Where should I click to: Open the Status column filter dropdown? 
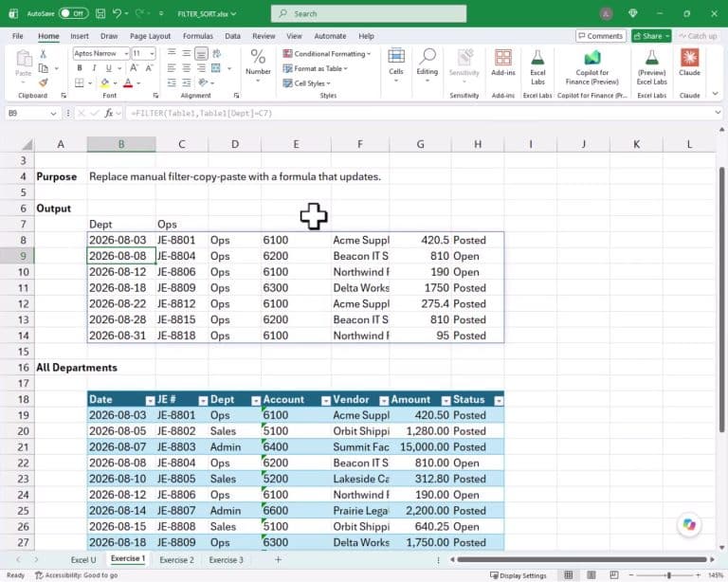click(499, 401)
